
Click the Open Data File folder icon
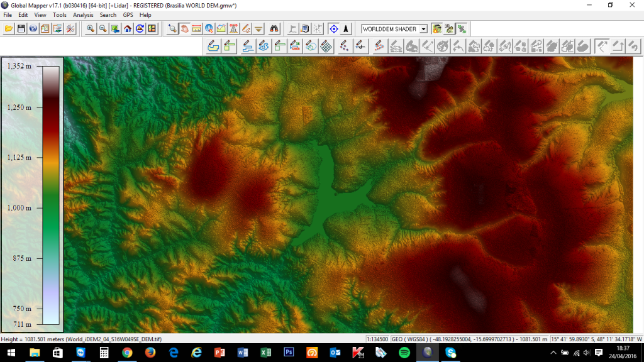[x=9, y=29]
